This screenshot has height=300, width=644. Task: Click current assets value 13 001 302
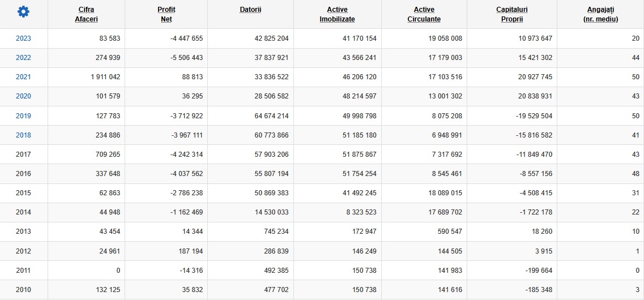[445, 96]
